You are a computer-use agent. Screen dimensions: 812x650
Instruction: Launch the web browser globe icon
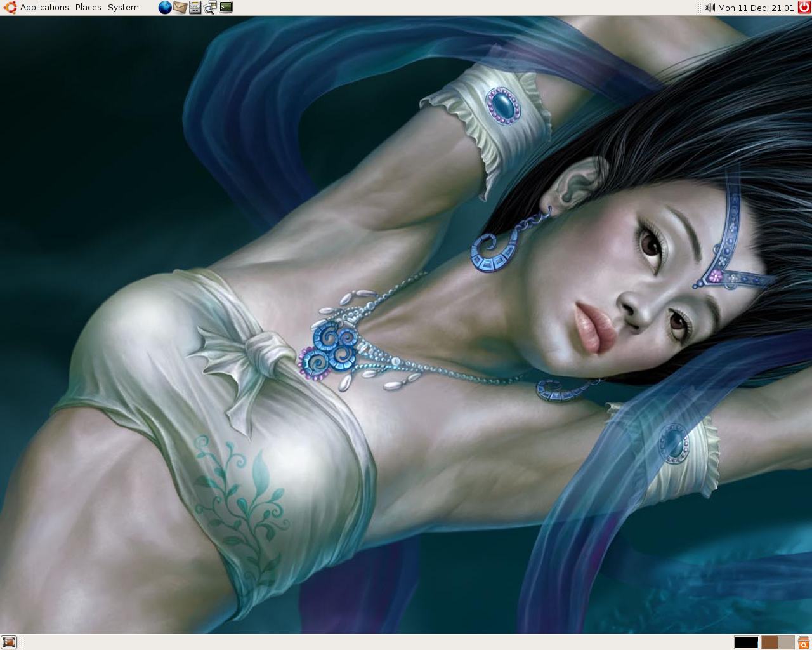(165, 8)
